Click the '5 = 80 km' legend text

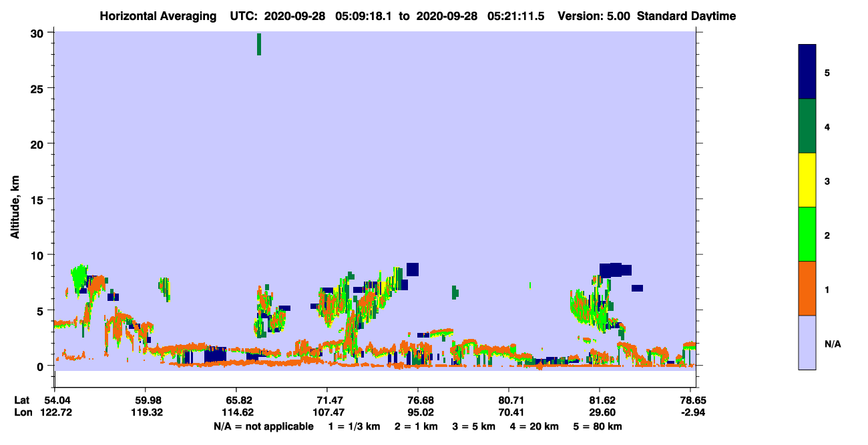coord(599,426)
